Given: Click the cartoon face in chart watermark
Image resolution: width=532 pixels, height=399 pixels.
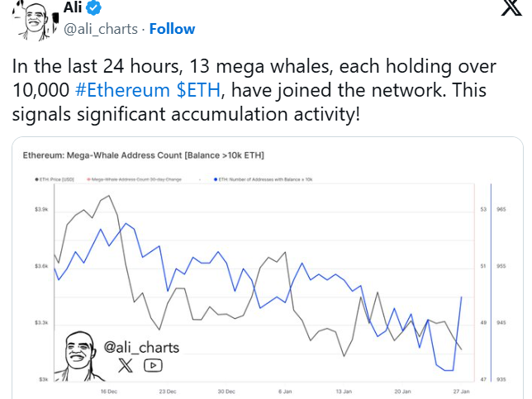Looking at the screenshot, I should click(79, 356).
